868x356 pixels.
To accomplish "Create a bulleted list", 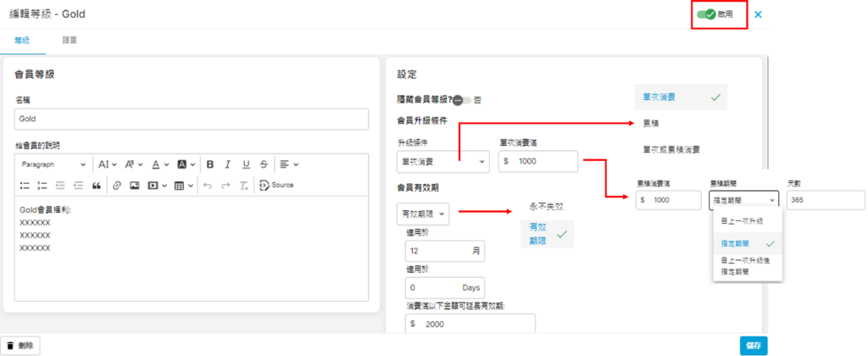I will [25, 185].
